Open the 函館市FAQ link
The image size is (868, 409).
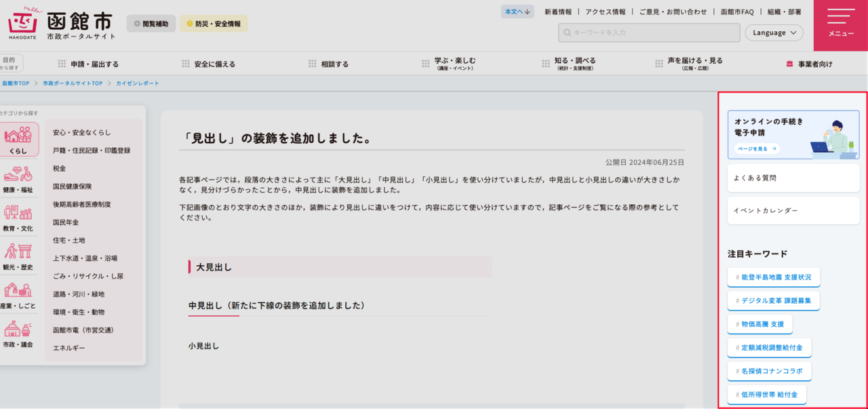[737, 12]
